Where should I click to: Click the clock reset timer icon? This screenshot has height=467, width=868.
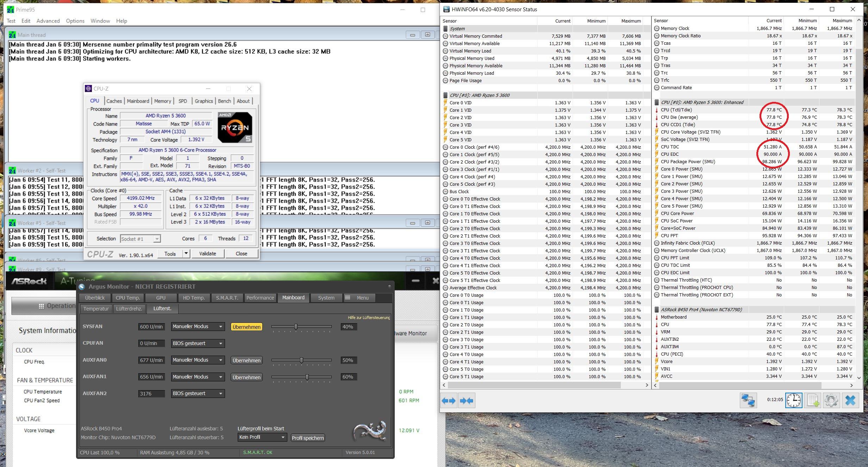pos(793,401)
